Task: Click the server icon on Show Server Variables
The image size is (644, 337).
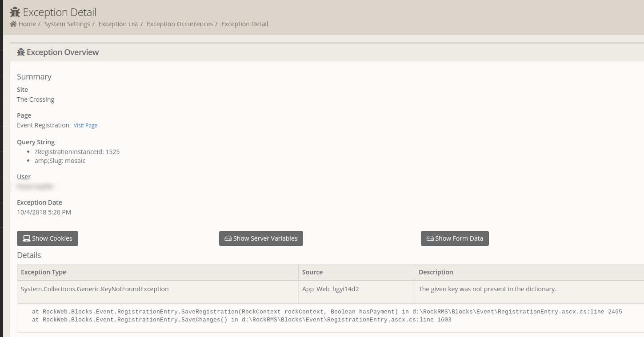Action: tap(228, 238)
